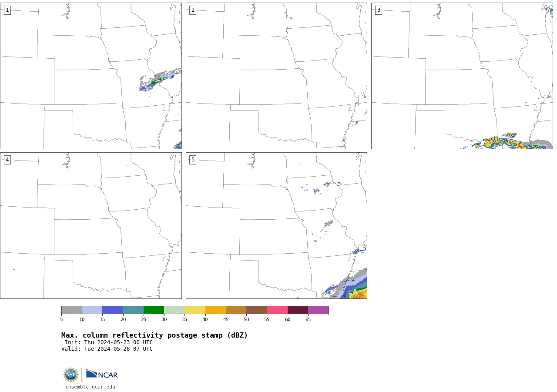Click the colorbar tick label 20

(x=123, y=320)
